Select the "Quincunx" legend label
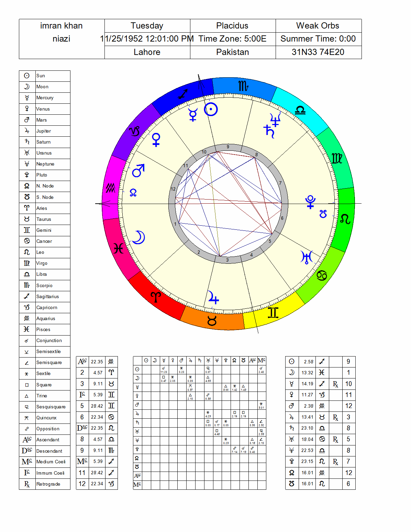411x532 pixels. coord(46,418)
